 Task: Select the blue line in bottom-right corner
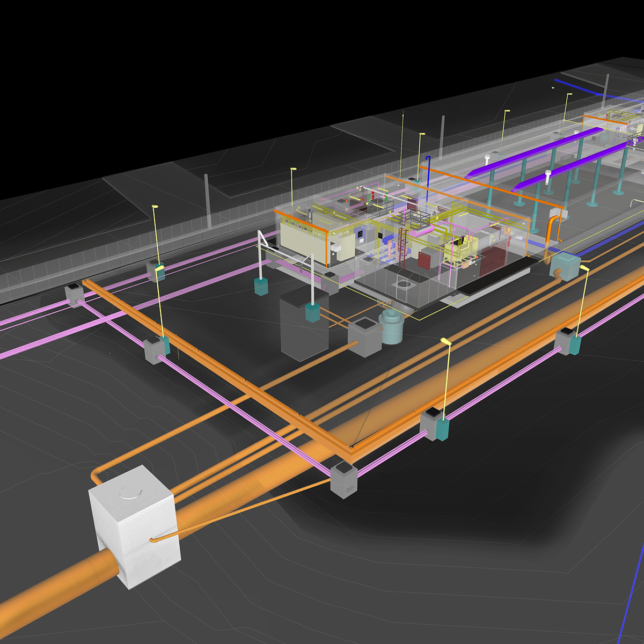coord(631,596)
